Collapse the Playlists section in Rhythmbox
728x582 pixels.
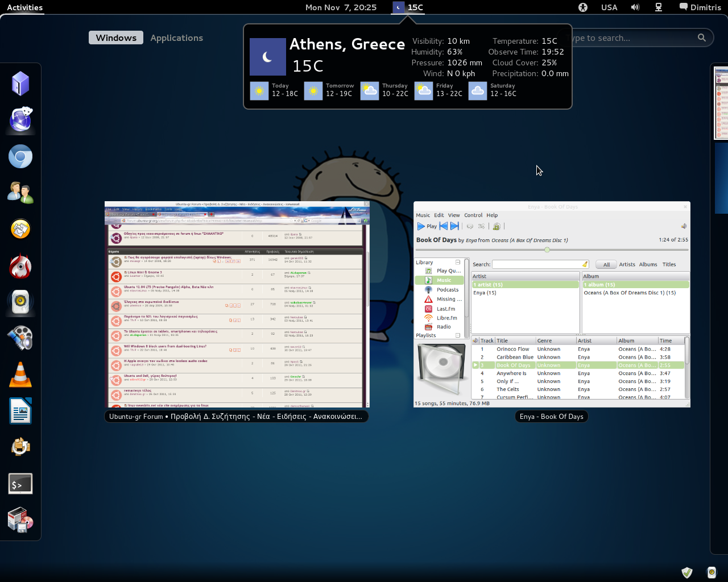pos(458,335)
